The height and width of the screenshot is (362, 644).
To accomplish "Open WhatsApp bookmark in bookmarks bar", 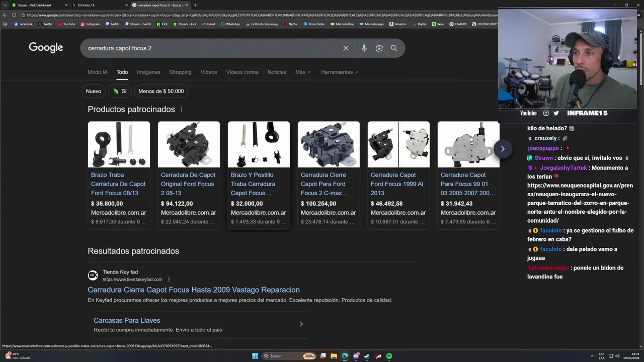I will pos(230,24).
